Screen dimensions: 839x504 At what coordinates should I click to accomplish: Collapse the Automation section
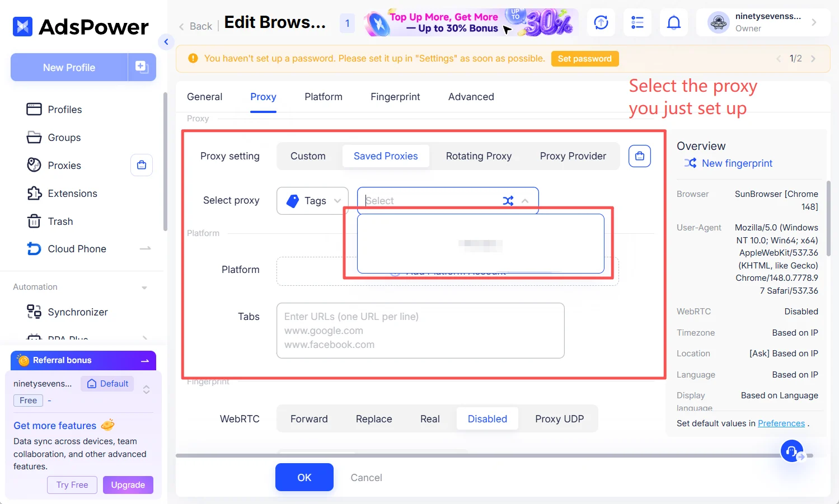144,288
